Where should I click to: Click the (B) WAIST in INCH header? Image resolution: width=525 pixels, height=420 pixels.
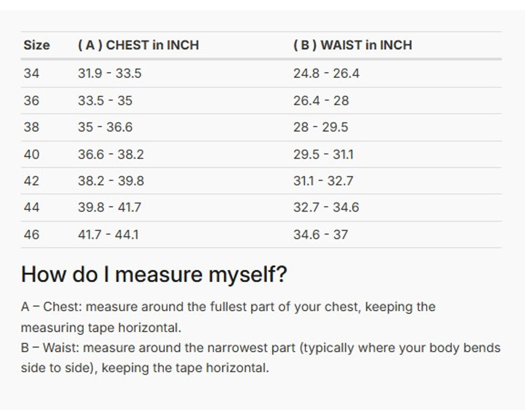(352, 45)
